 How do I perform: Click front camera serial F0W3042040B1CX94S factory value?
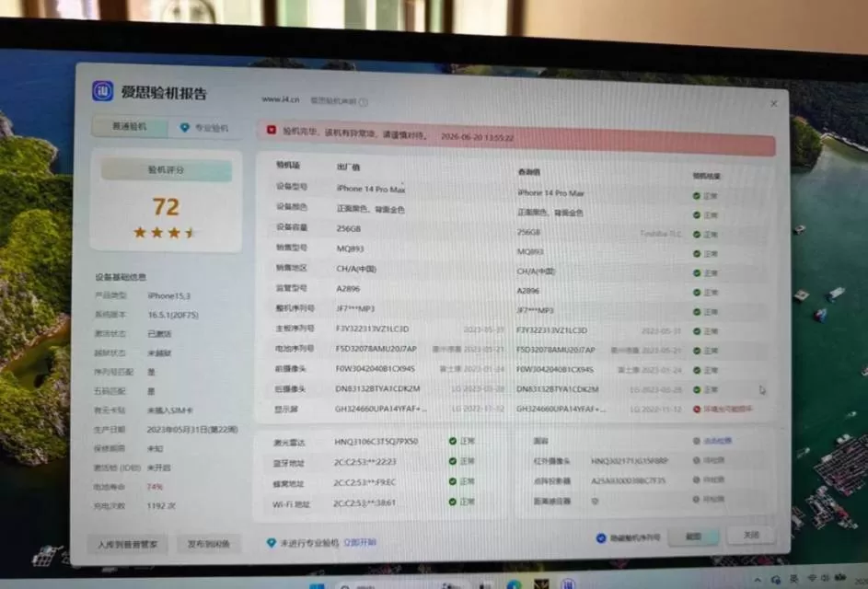[x=375, y=369]
